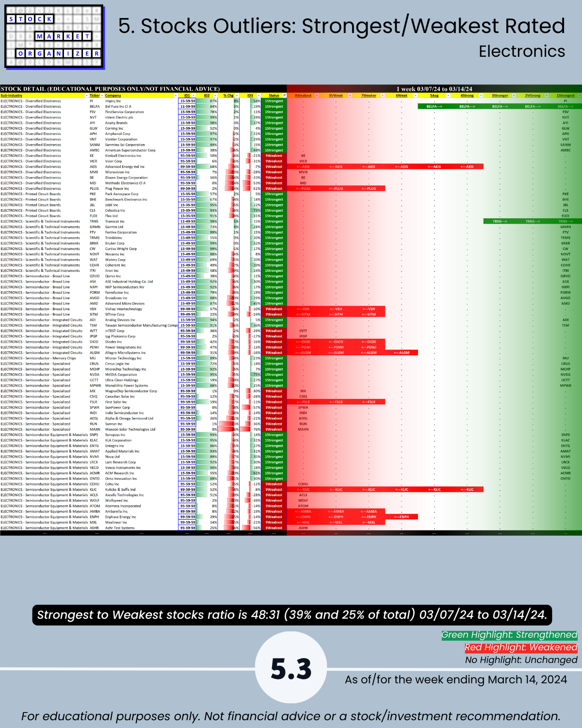The width and height of the screenshot is (582, 728).
Task: Select the Aehr Test Systems cell
Action: click(x=141, y=528)
